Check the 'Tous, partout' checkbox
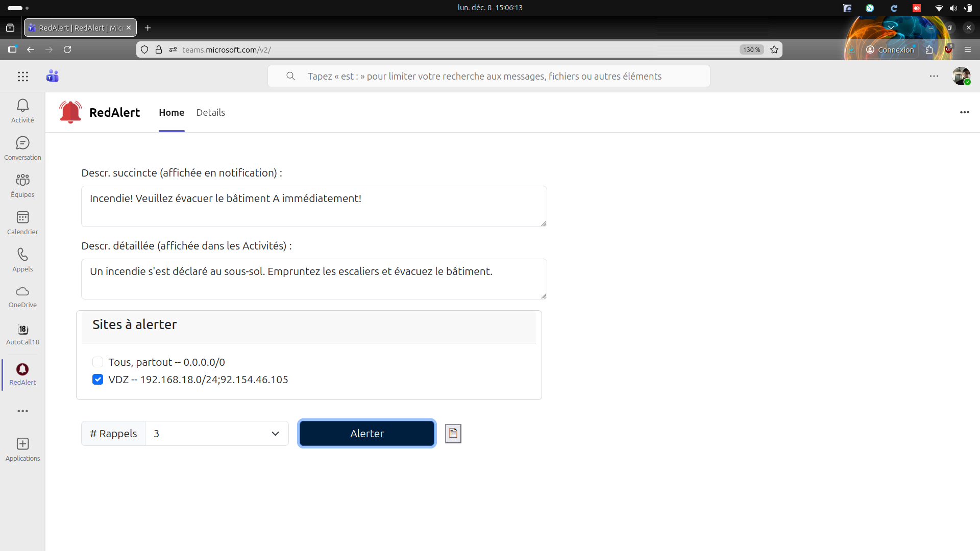 tap(98, 362)
